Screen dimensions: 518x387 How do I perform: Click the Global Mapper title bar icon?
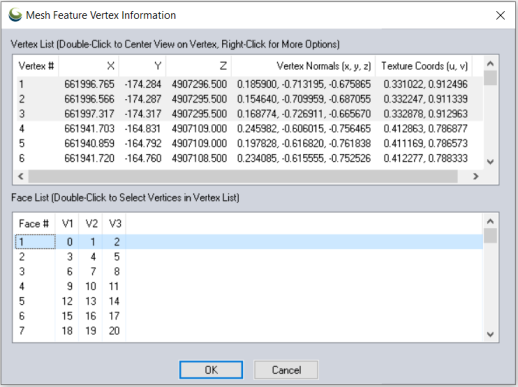pos(15,15)
